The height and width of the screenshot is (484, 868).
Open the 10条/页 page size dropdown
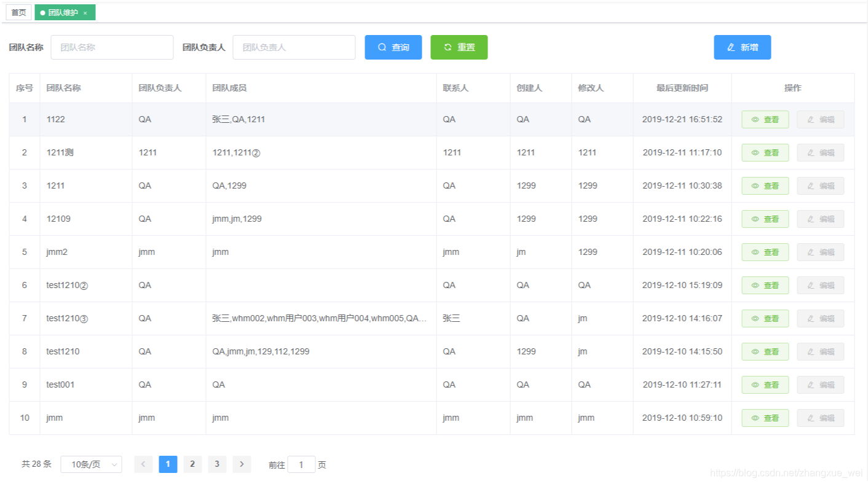pos(91,464)
